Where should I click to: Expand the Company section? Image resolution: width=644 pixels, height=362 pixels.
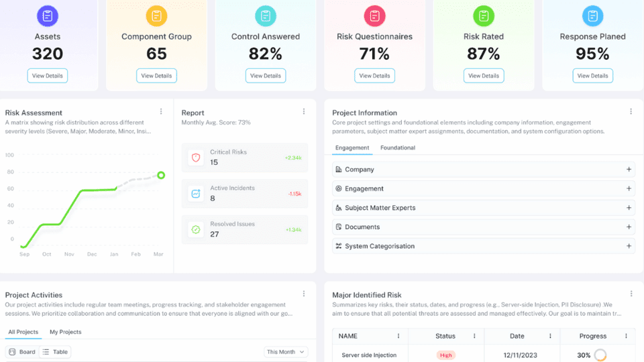coord(629,170)
